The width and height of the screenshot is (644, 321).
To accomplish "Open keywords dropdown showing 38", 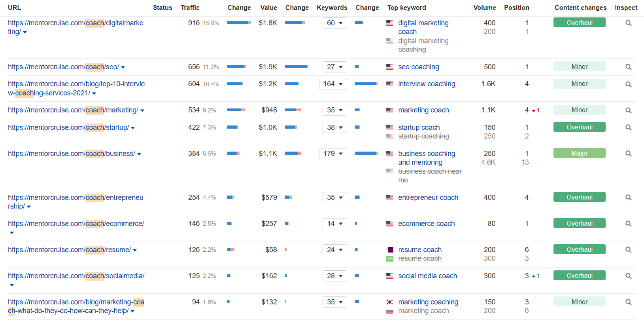I will pos(335,127).
